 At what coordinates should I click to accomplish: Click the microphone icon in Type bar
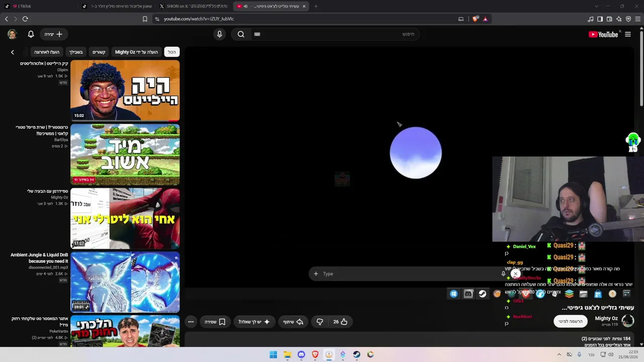[x=503, y=274]
